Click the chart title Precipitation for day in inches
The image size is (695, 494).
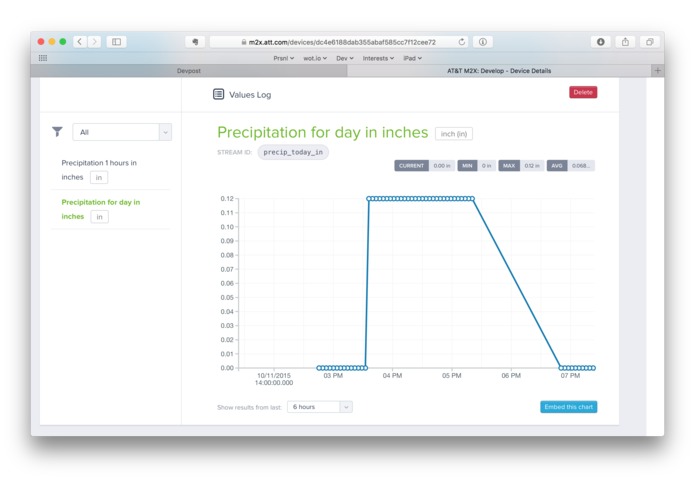point(323,132)
